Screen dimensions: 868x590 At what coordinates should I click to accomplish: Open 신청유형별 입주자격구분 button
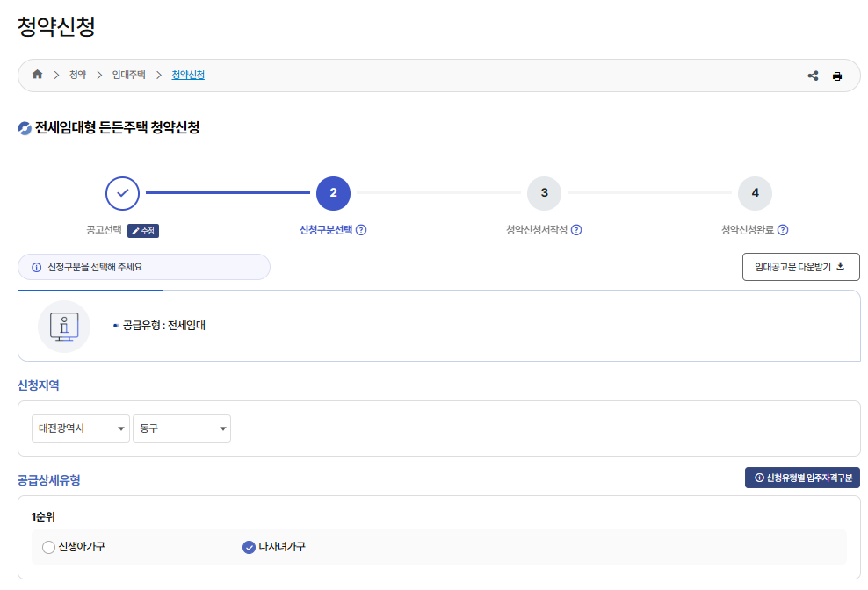[802, 478]
